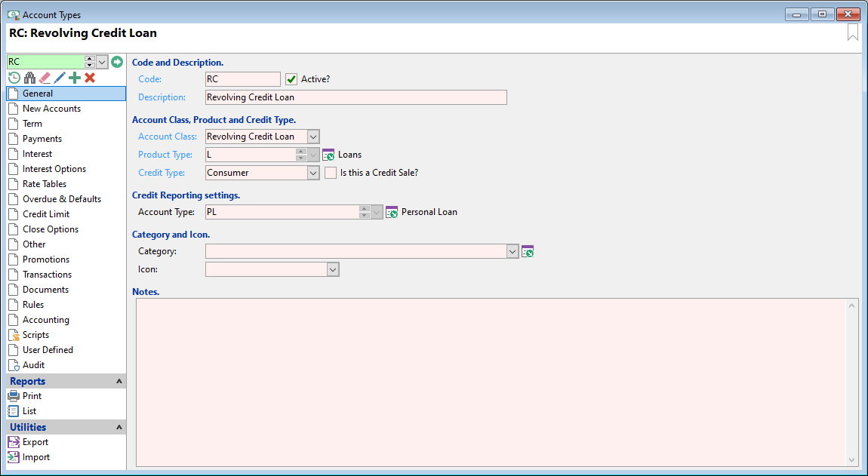
Task: Click the Account Class label link
Action: 168,137
